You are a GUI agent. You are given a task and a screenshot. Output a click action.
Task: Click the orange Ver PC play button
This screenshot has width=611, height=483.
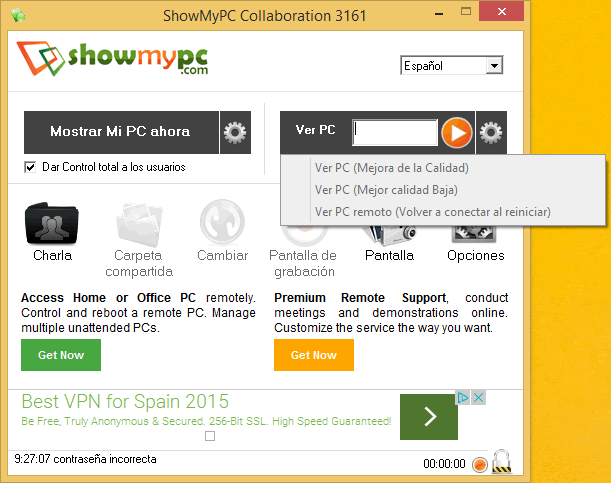(x=456, y=132)
